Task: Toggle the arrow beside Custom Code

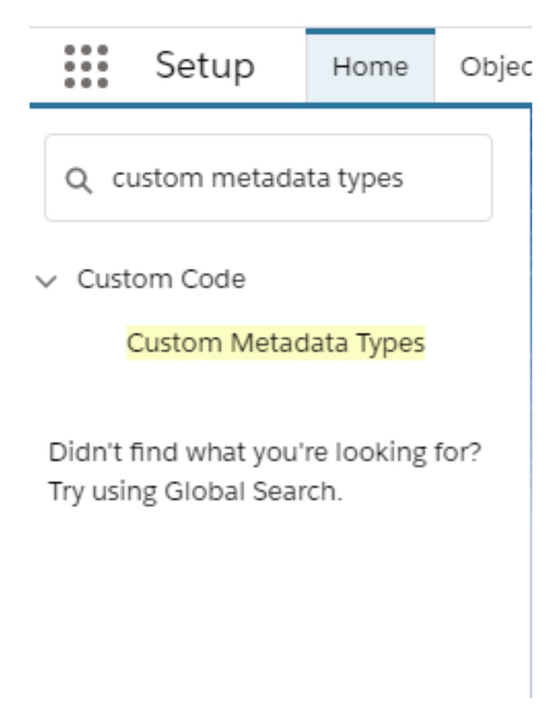Action: click(46, 281)
